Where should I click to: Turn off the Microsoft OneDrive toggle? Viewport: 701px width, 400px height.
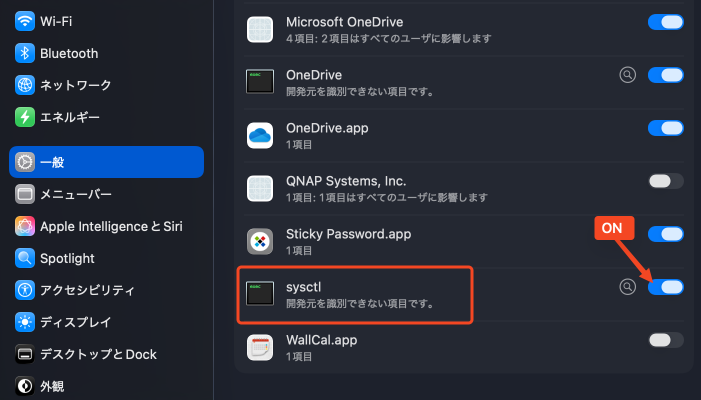pos(665,22)
